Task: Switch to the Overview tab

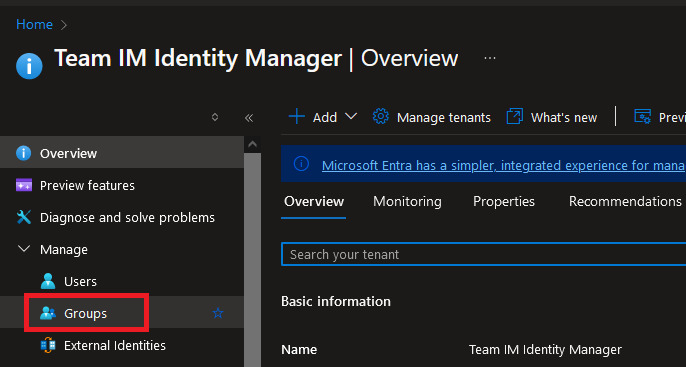Action: coord(314,202)
